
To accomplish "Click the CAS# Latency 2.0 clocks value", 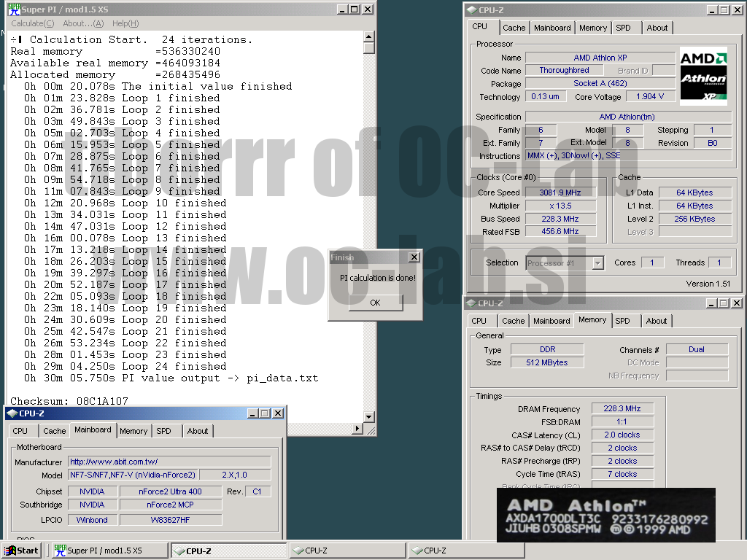I will coord(622,435).
